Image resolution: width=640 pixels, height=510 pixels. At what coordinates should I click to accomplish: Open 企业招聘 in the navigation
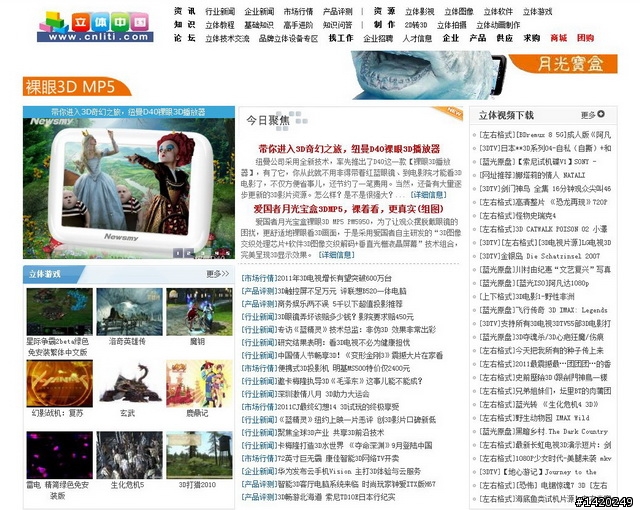coord(378,38)
